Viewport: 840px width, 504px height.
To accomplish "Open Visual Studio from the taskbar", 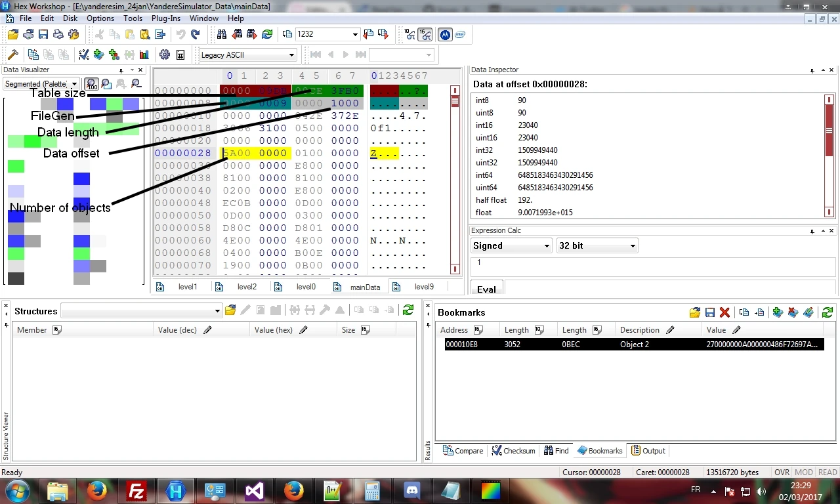I will pyautogui.click(x=255, y=491).
